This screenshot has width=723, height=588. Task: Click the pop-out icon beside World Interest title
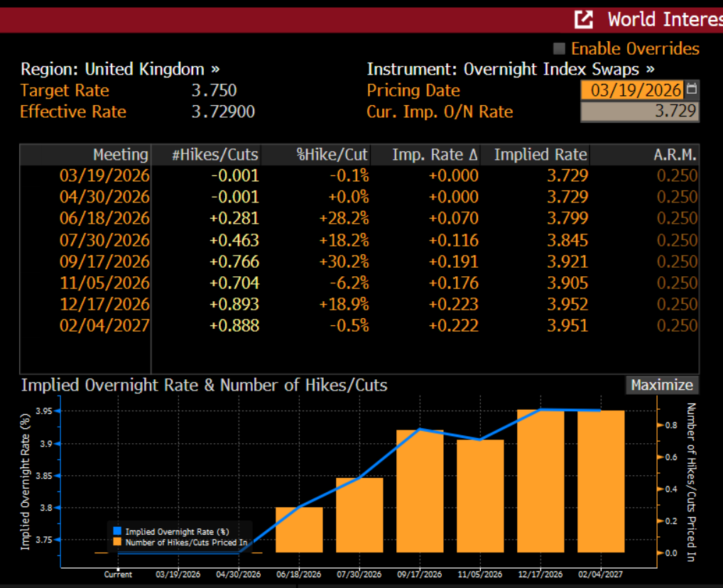[x=583, y=19]
